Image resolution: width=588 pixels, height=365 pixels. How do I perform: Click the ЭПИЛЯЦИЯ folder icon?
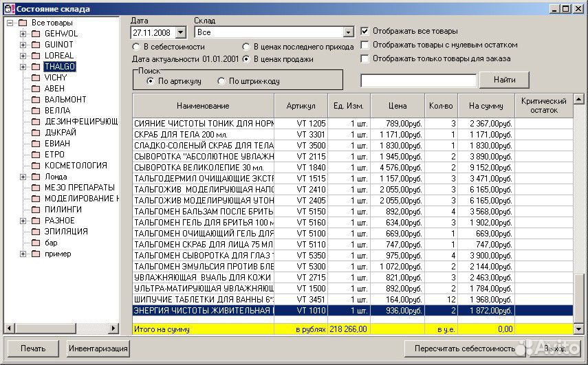(36, 232)
